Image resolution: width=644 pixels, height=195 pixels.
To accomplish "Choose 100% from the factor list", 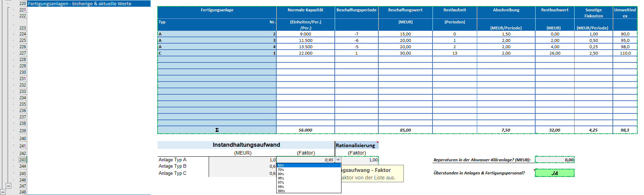I will click(x=309, y=191).
